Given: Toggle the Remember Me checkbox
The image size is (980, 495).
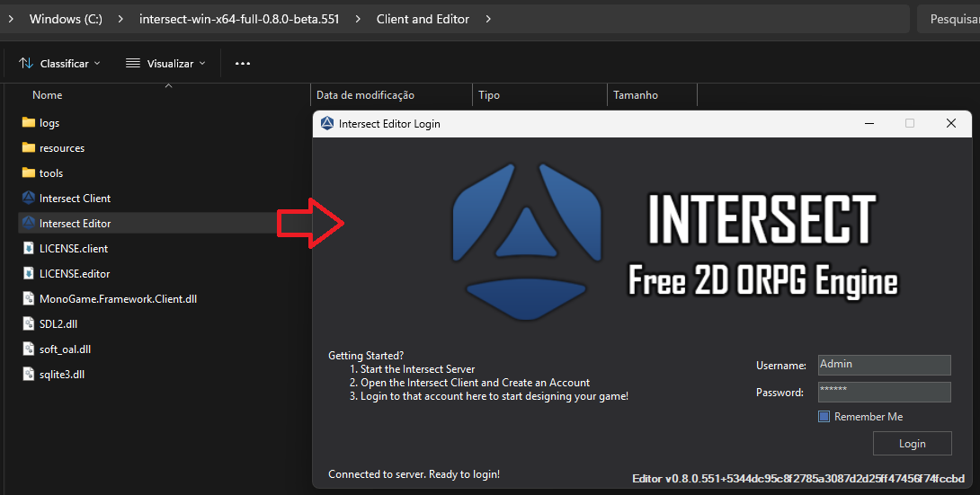Looking at the screenshot, I should coord(824,416).
